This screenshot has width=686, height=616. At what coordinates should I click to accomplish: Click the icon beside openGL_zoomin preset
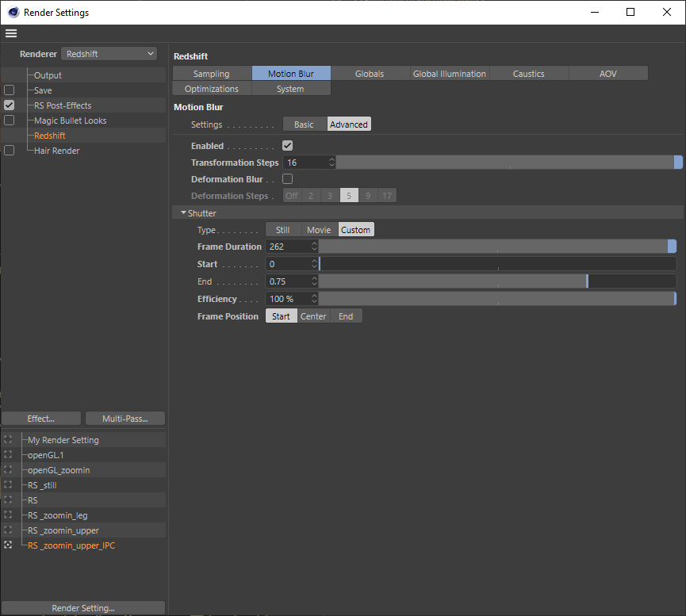[x=9, y=470]
